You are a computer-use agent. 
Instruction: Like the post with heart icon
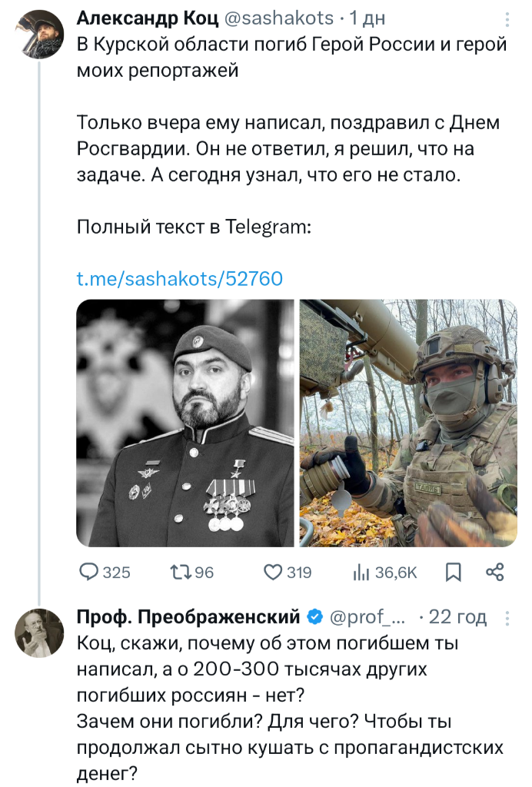pyautogui.click(x=273, y=571)
